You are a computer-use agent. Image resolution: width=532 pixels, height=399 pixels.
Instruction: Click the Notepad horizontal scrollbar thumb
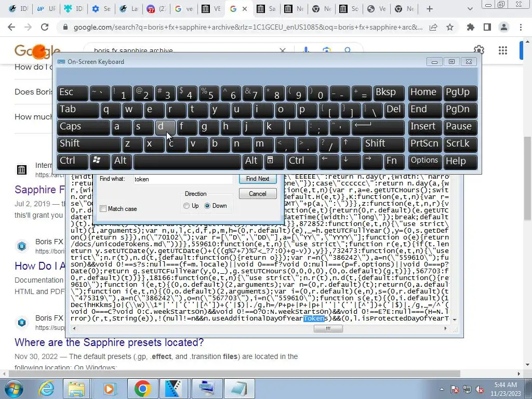pos(328,328)
